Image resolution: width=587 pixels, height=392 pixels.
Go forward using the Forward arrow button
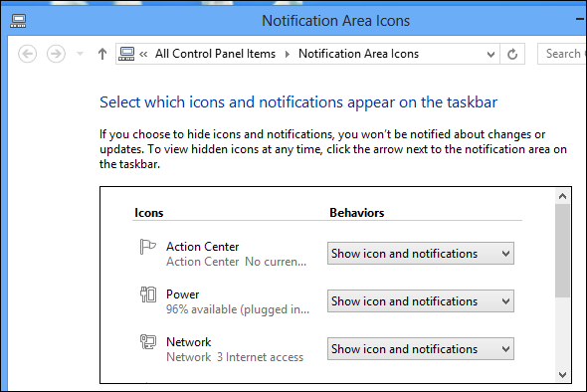pyautogui.click(x=56, y=54)
